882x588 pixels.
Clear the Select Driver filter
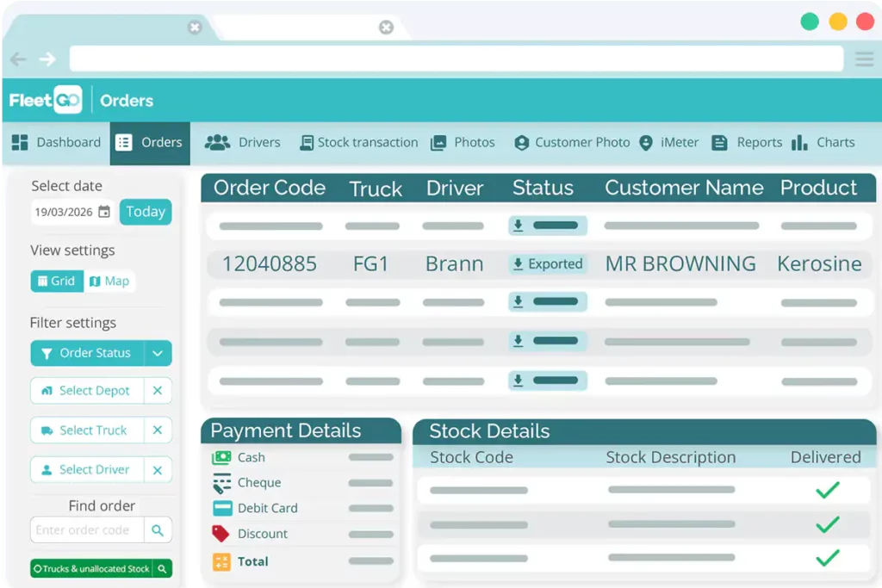158,470
